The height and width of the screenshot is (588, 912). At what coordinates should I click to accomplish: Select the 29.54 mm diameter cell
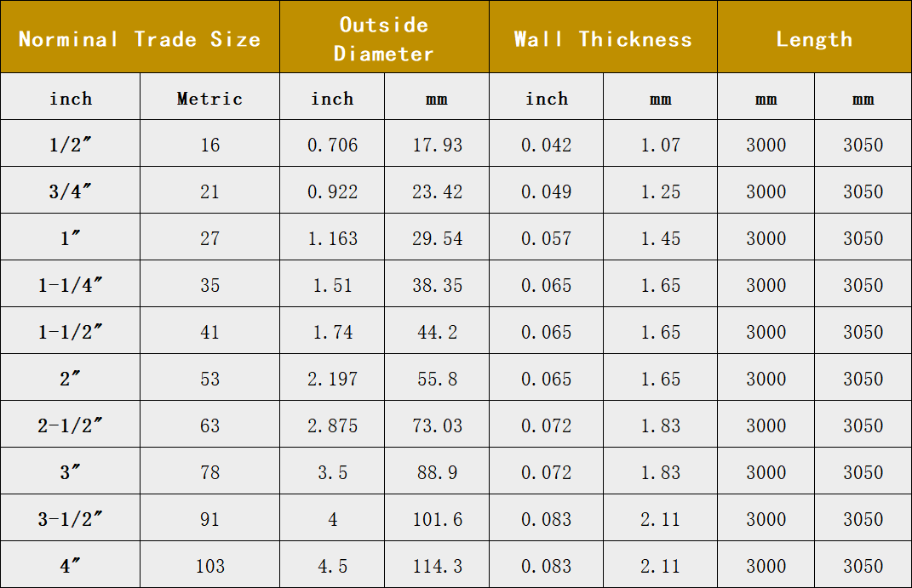(x=437, y=238)
